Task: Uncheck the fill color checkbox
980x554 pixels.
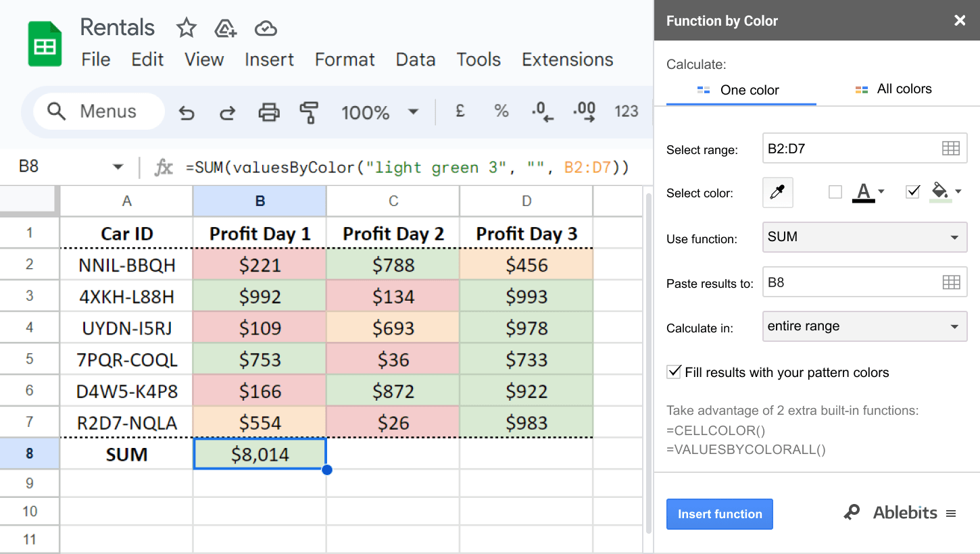Action: [912, 193]
